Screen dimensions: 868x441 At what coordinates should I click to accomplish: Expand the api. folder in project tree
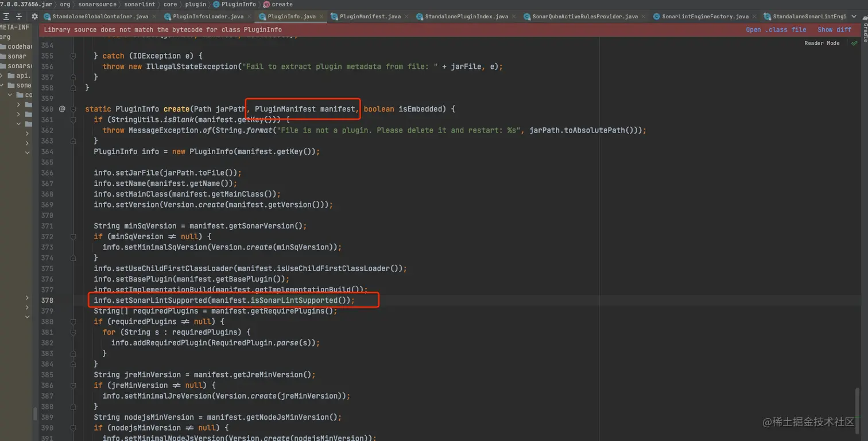coord(2,76)
